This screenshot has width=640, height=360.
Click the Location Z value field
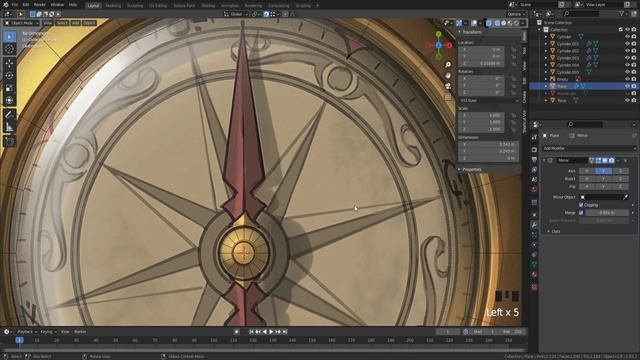point(482,64)
